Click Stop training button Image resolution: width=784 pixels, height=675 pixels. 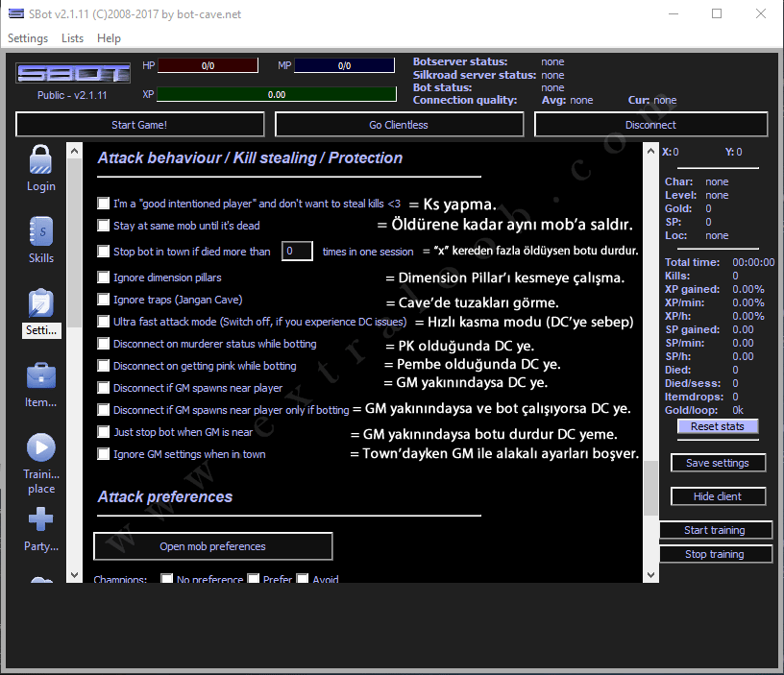pos(716,554)
